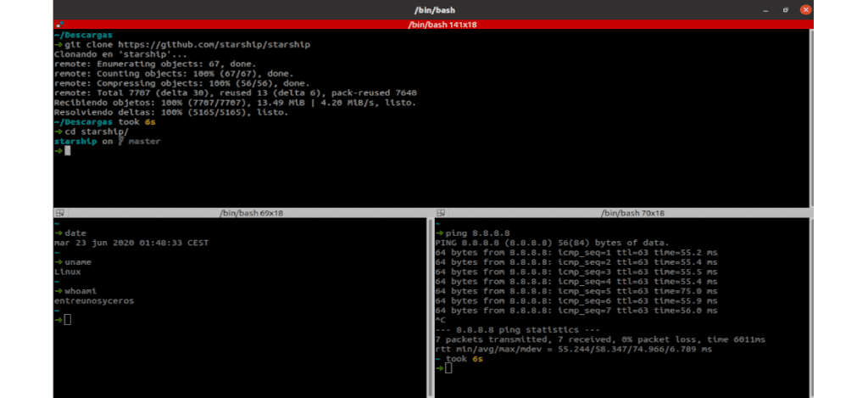The height and width of the screenshot is (398, 868).
Task: Focus the prompt cursor in the ping terminal
Action: 449,368
